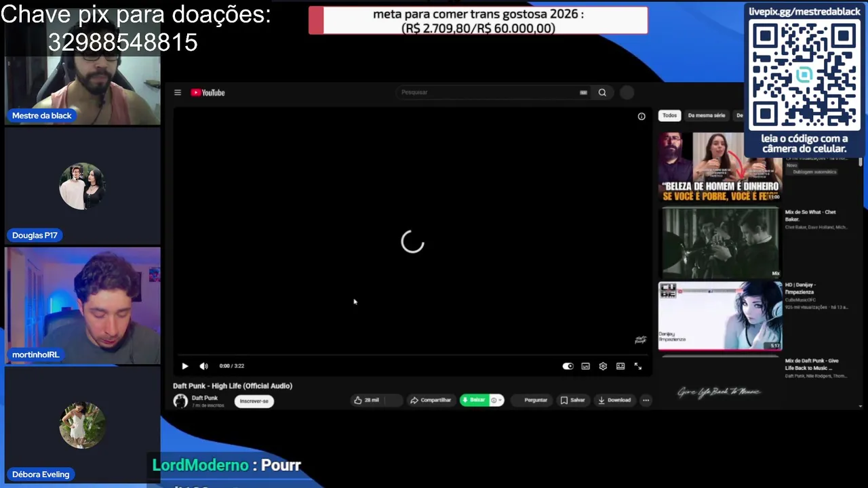This screenshot has height=488, width=868.
Task: Click the LordModerno chat username
Action: [200, 465]
